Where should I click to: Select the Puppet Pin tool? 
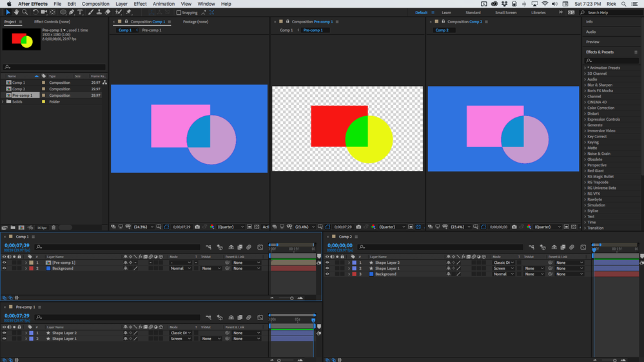(x=129, y=12)
